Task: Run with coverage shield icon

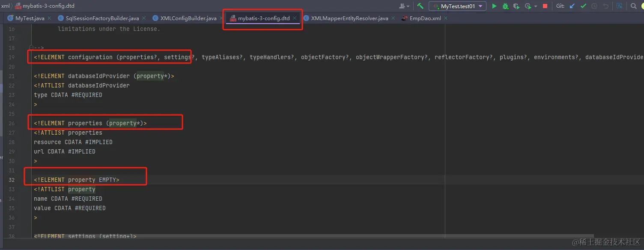Action: (x=516, y=6)
